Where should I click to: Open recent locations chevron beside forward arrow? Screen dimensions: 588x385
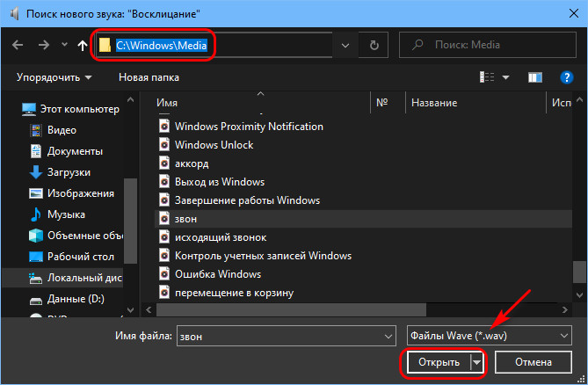click(x=64, y=45)
